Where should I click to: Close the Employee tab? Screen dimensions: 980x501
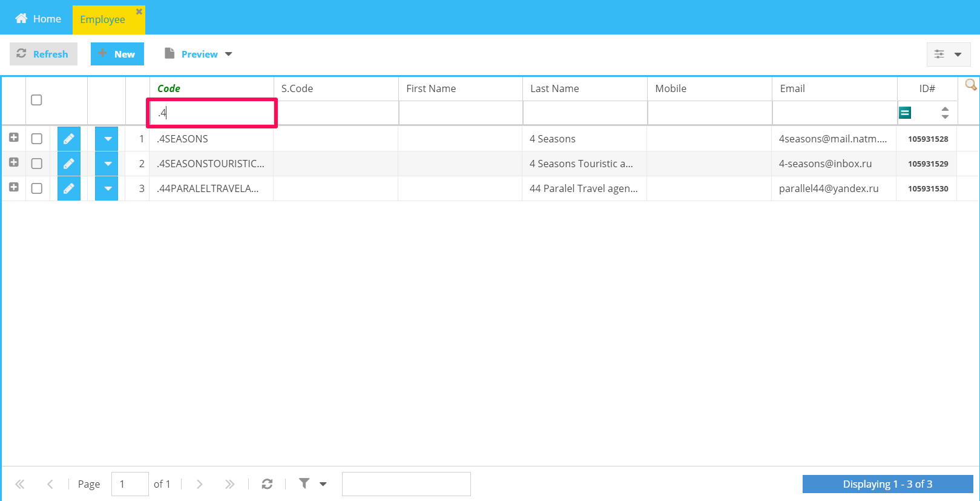pyautogui.click(x=139, y=12)
